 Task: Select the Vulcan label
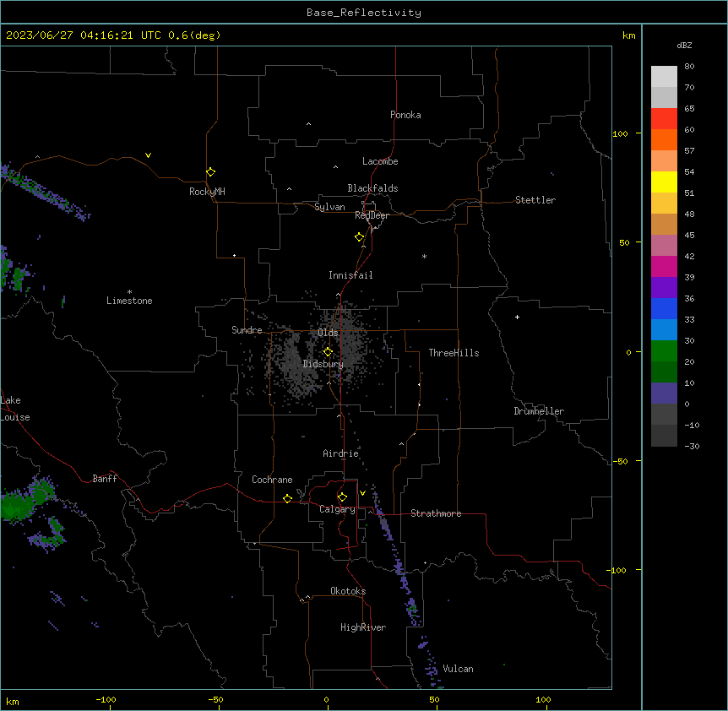(x=458, y=669)
